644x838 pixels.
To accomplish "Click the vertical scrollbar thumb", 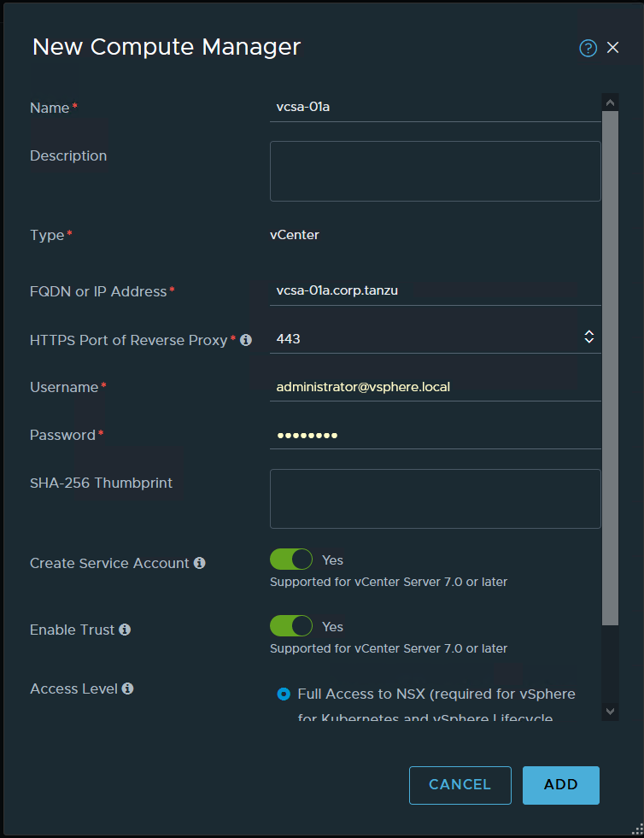I will pos(610,367).
